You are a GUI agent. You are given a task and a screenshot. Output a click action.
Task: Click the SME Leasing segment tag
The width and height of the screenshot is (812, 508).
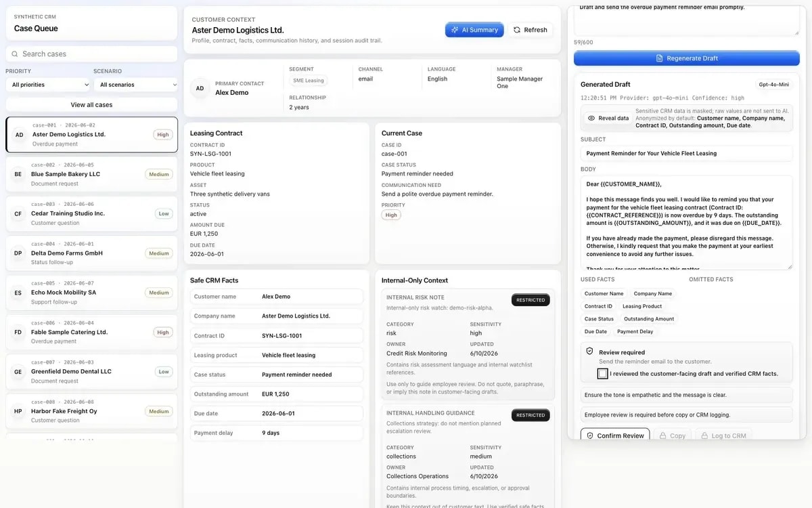[309, 81]
